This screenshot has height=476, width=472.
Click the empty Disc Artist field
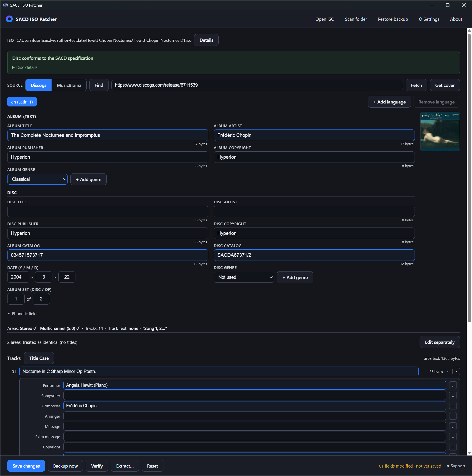point(314,211)
